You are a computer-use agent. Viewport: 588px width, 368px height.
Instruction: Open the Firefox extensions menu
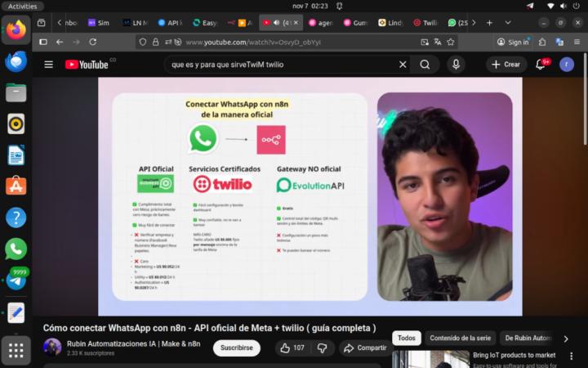[542, 42]
